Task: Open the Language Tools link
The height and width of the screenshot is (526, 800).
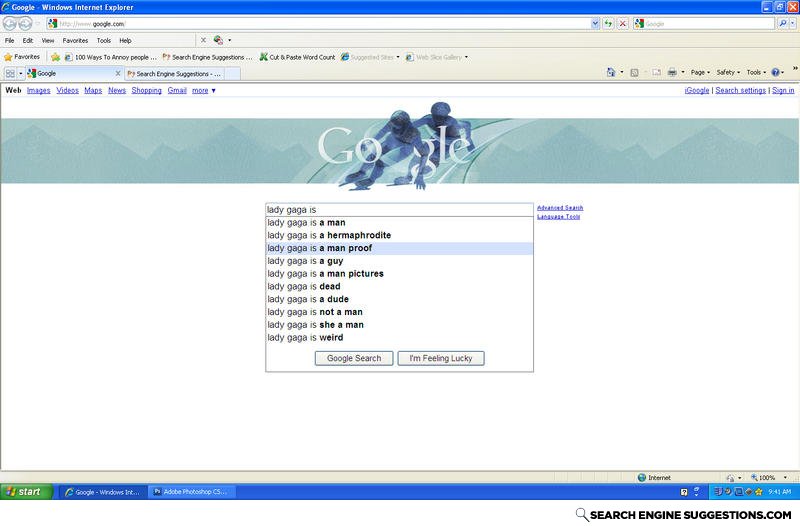Action: (558, 216)
